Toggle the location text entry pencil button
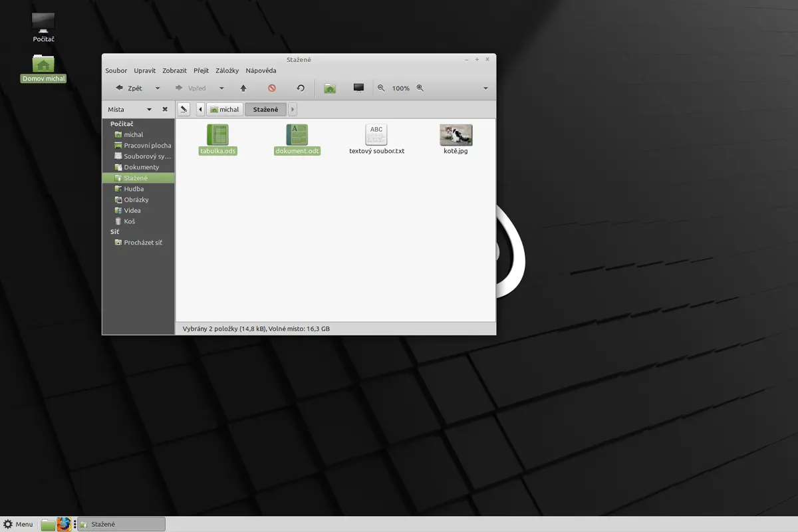 coord(184,110)
